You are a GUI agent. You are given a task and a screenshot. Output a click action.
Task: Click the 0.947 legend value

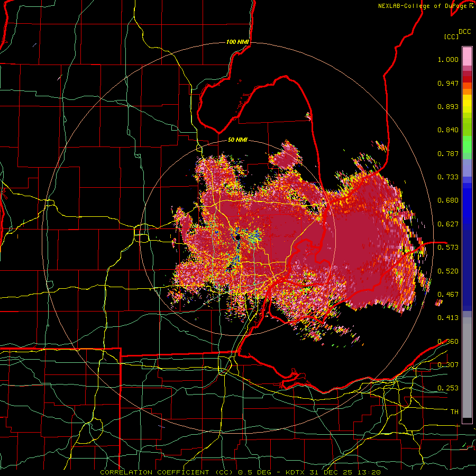448,83
